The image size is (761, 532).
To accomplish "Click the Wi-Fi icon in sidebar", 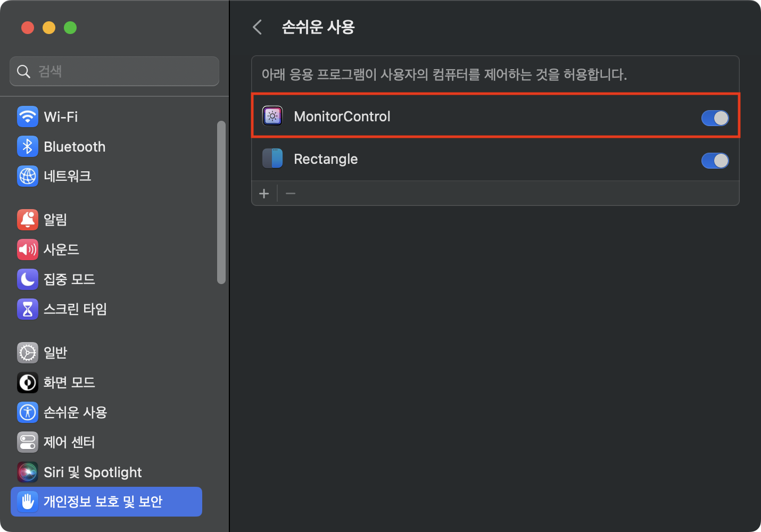I will point(28,117).
